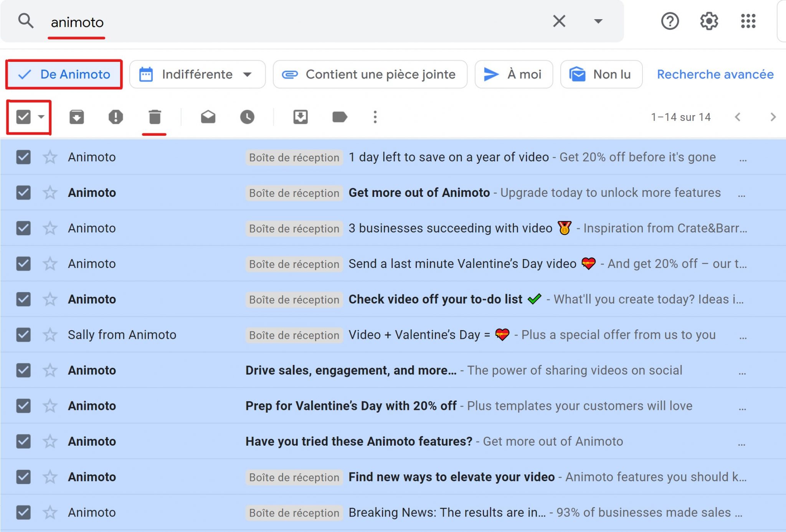Open Google apps grid icon
The height and width of the screenshot is (532, 786).
[x=748, y=21]
